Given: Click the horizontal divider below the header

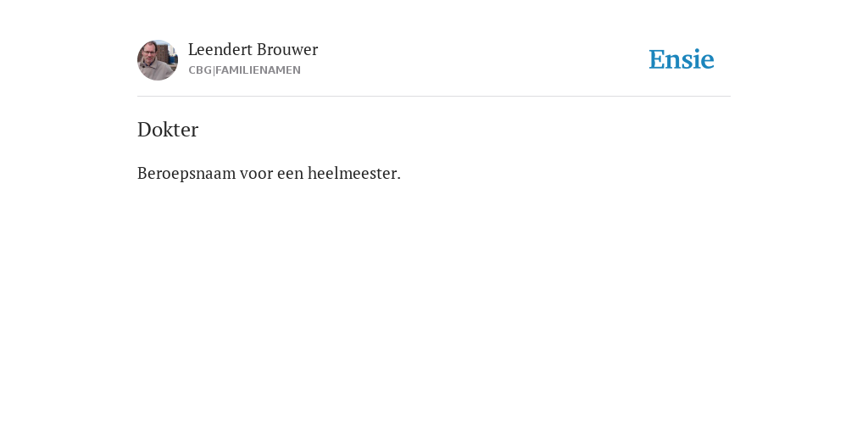Looking at the screenshot, I should pos(434,97).
